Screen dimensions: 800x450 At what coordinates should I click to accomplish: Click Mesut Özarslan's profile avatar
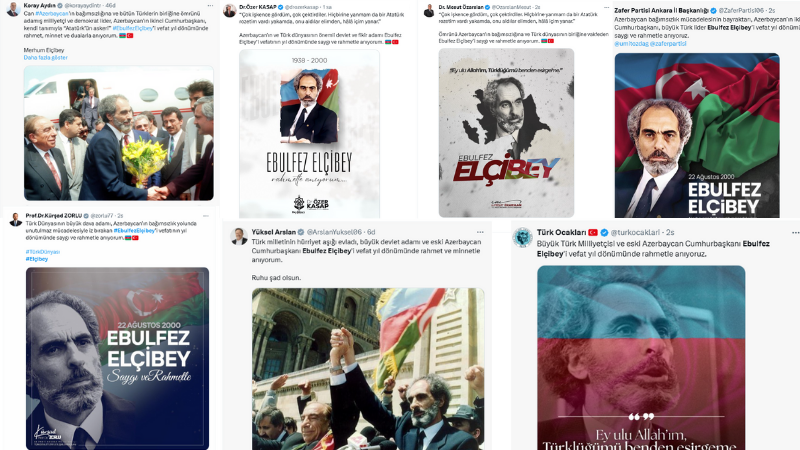(429, 11)
